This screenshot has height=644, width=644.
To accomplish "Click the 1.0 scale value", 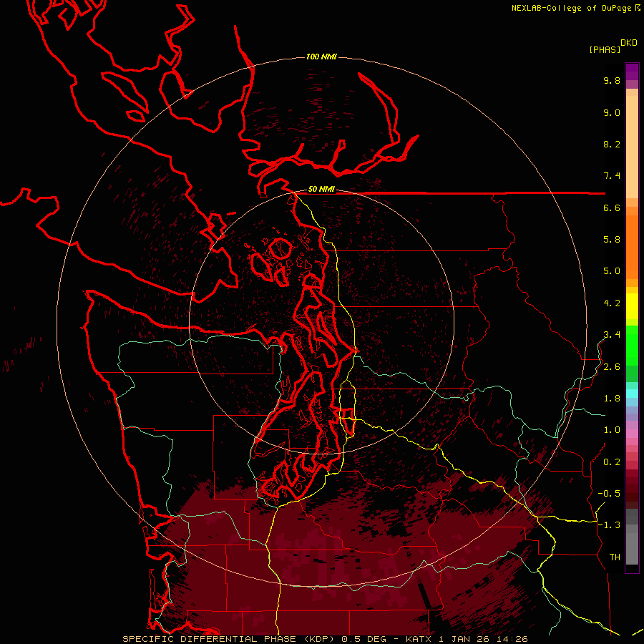I will pos(612,431).
